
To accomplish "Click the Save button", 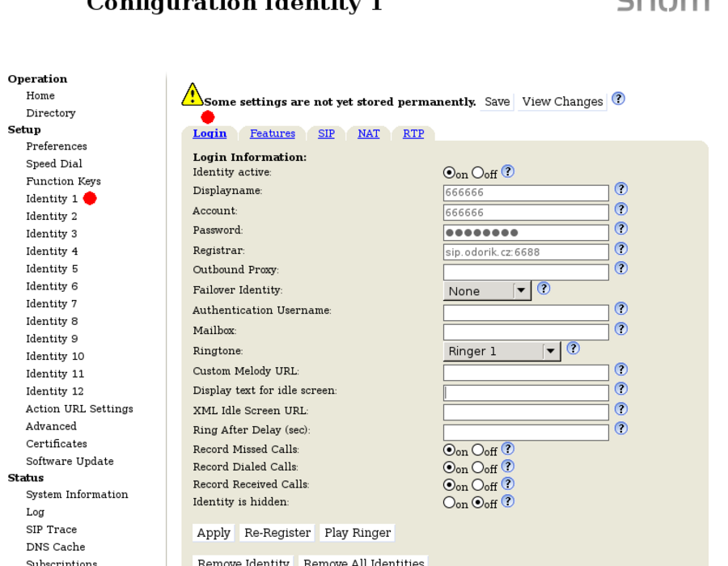I will pyautogui.click(x=497, y=102).
